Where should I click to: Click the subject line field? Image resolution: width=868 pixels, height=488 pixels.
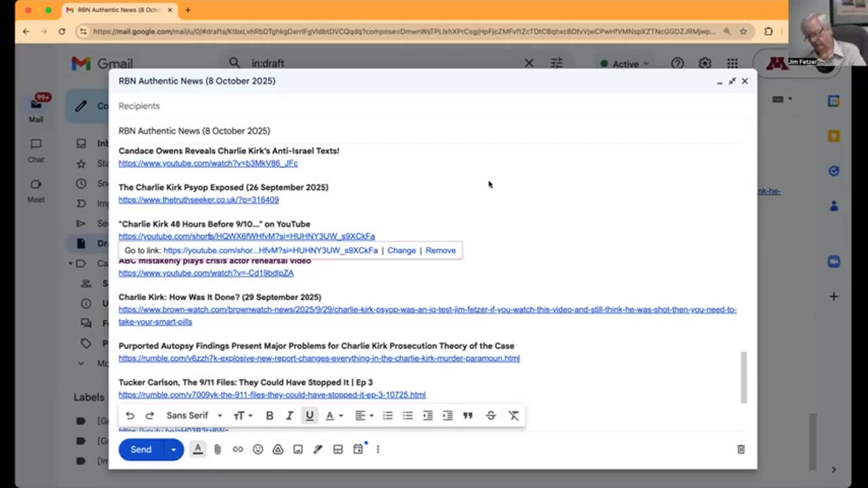[x=432, y=131]
